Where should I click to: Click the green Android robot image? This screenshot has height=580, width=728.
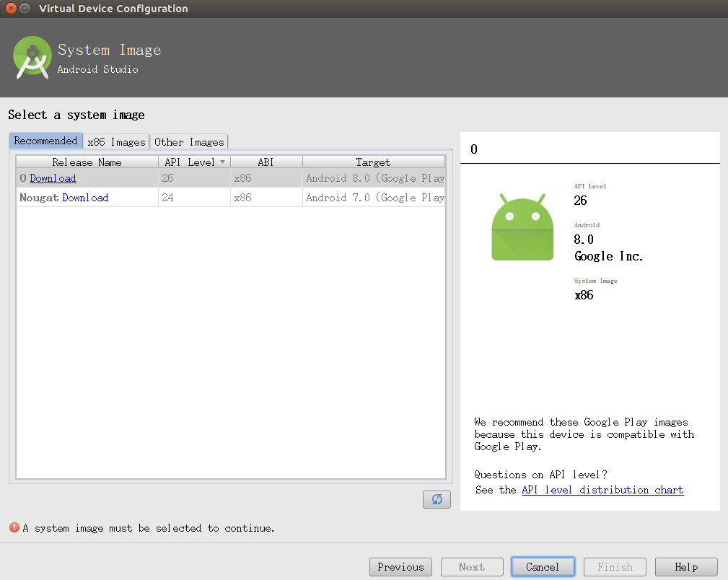tap(522, 227)
